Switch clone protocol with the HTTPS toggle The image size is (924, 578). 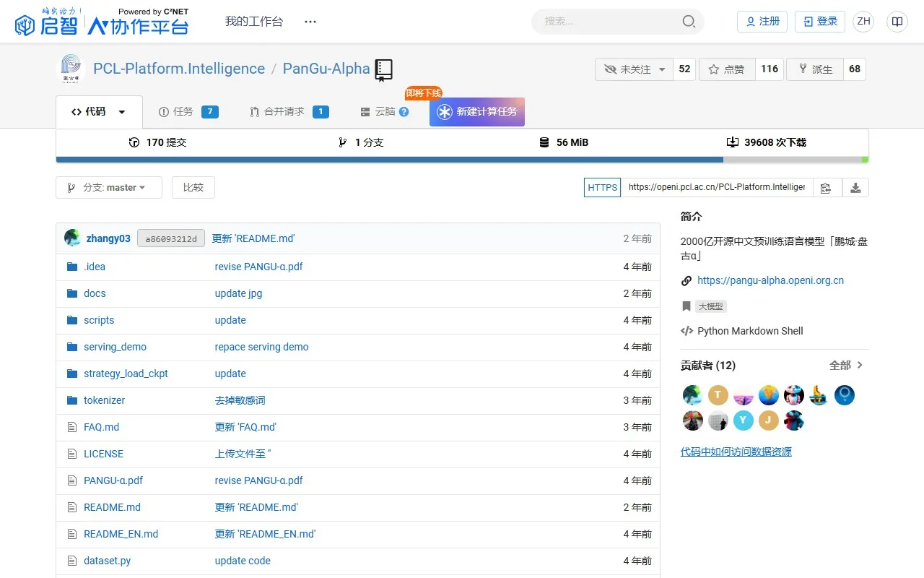coord(601,187)
